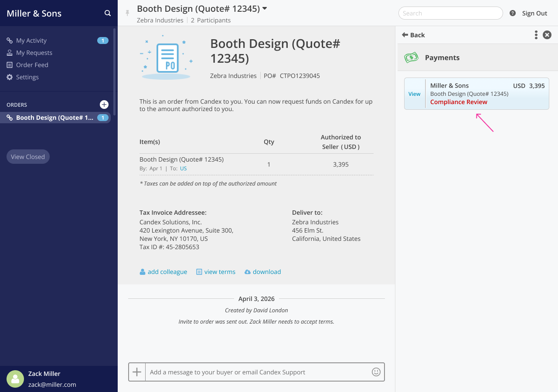
Task: Open the emoji picker smiley icon
Action: [376, 372]
